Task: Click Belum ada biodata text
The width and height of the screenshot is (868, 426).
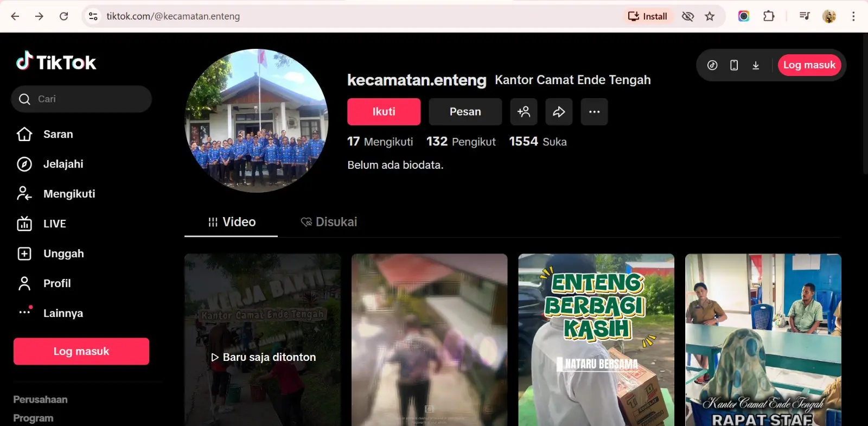Action: click(395, 165)
